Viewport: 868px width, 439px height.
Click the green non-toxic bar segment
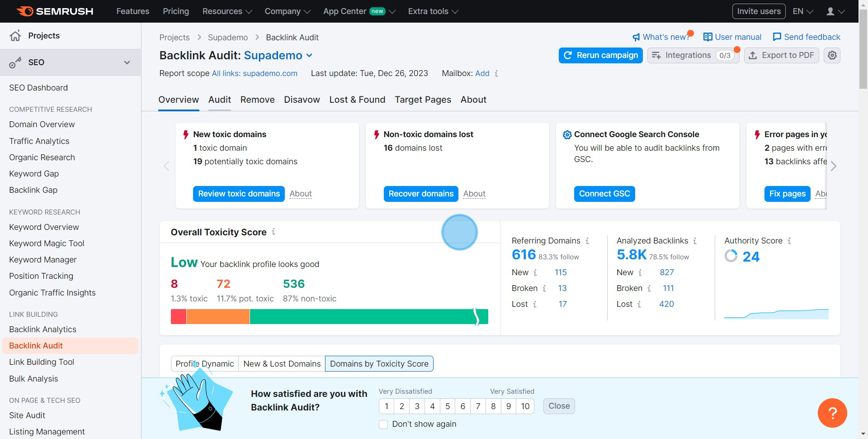369,317
